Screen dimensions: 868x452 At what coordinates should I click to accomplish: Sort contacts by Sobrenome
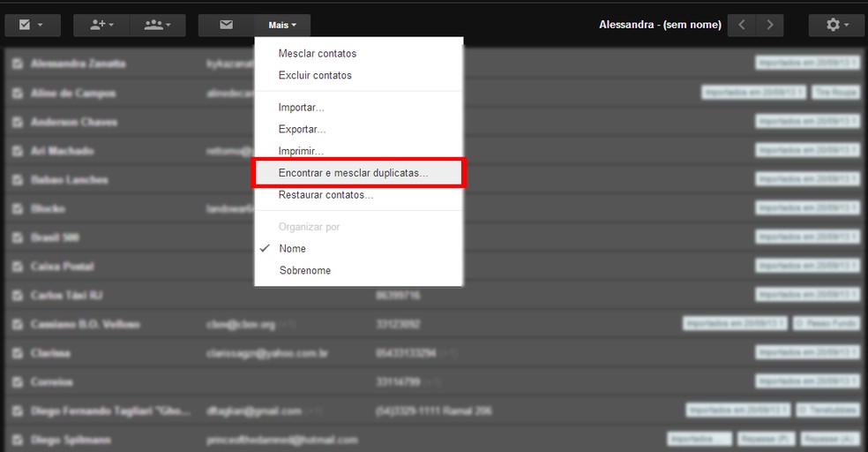tap(359, 270)
